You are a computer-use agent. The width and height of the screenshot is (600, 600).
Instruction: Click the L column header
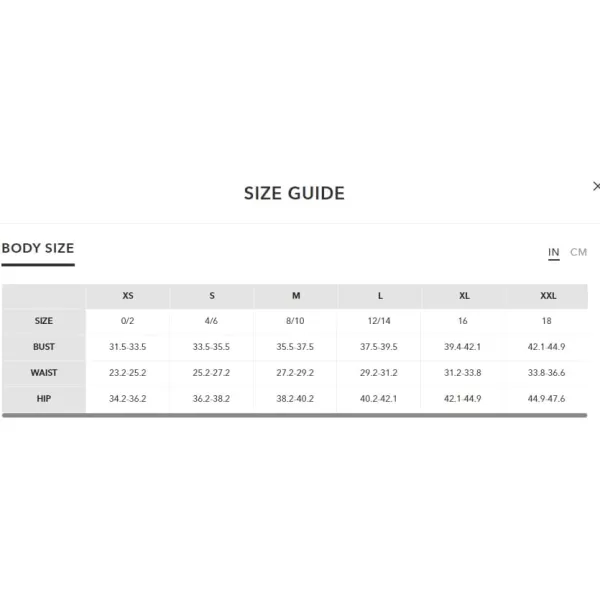coord(380,296)
